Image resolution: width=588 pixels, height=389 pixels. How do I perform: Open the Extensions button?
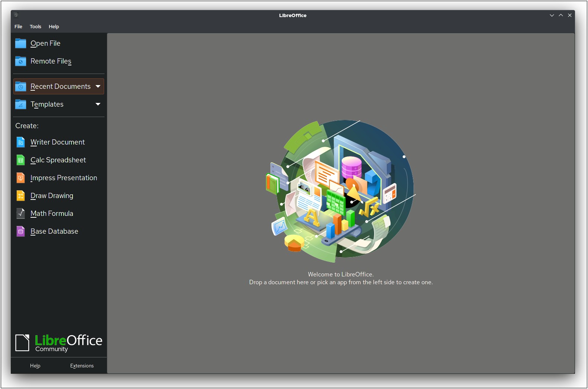82,366
